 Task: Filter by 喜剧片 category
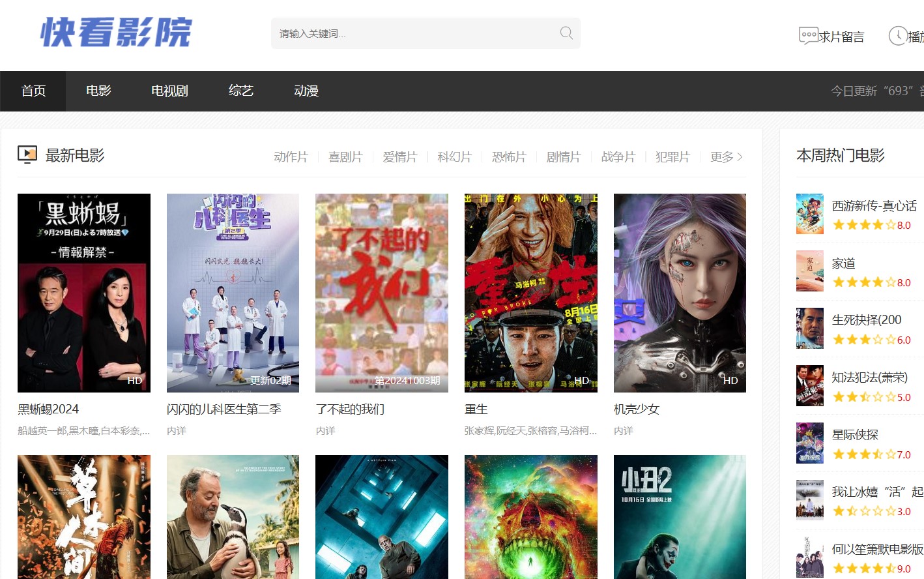345,156
